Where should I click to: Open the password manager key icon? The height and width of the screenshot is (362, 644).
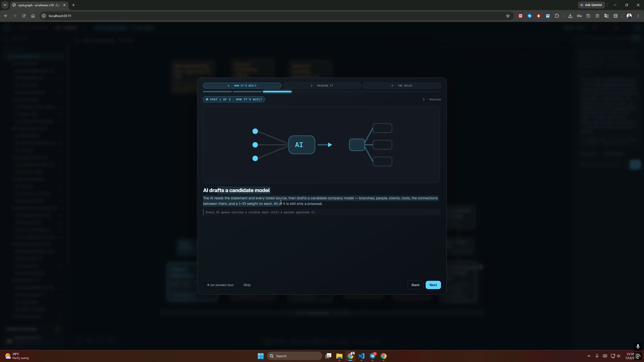[579, 16]
